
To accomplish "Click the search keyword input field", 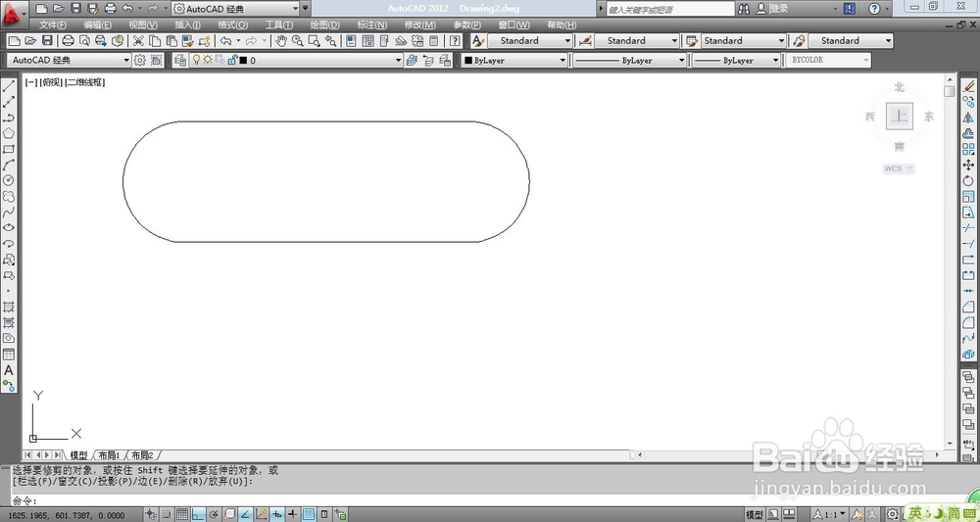I will [669, 9].
